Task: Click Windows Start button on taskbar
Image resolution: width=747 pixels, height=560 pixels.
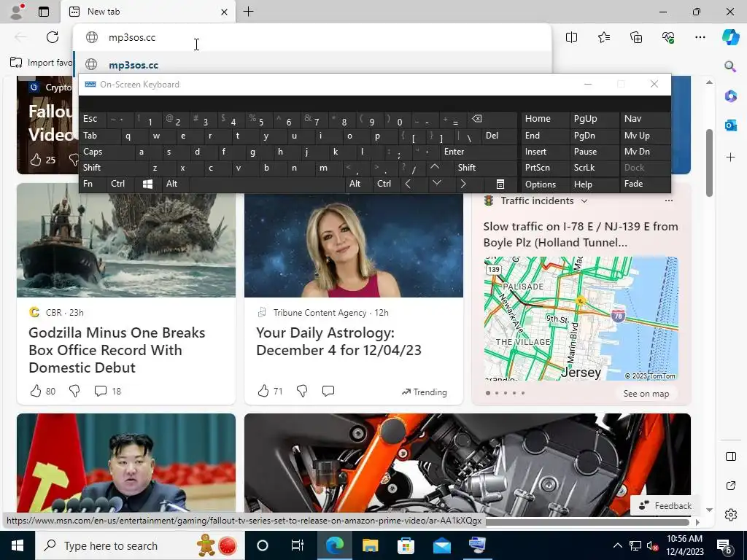Action: click(18, 545)
